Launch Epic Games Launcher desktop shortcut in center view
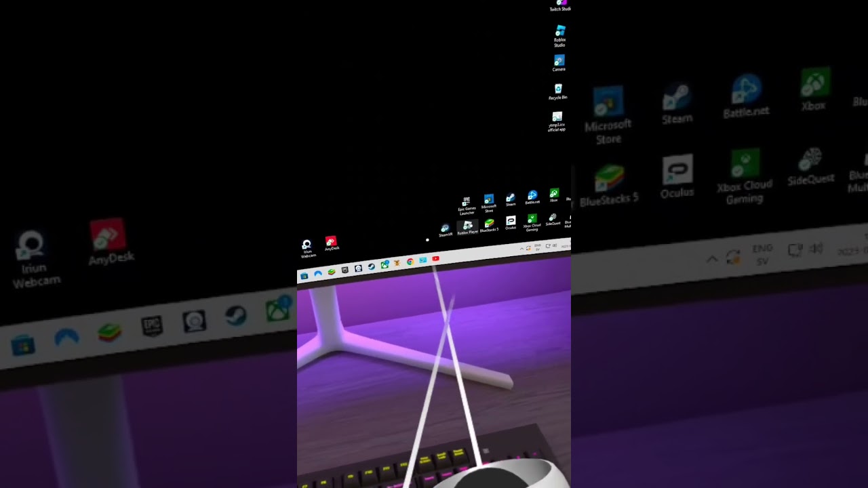 [x=467, y=206]
